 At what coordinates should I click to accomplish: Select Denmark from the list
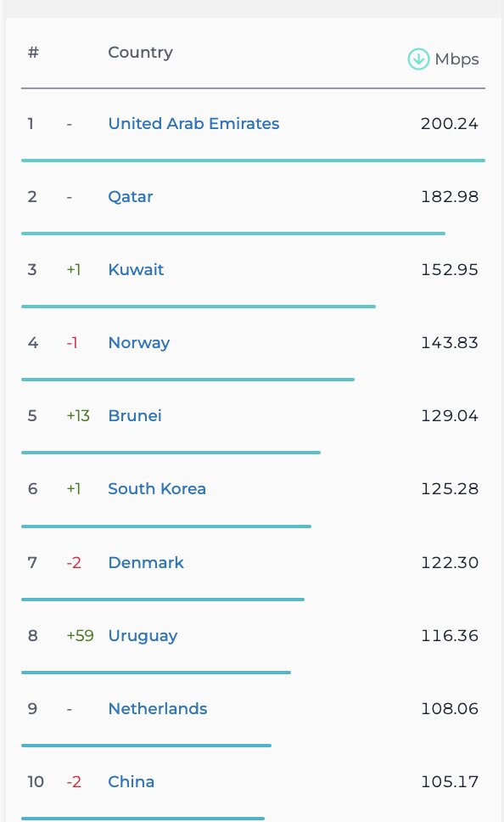coord(146,562)
